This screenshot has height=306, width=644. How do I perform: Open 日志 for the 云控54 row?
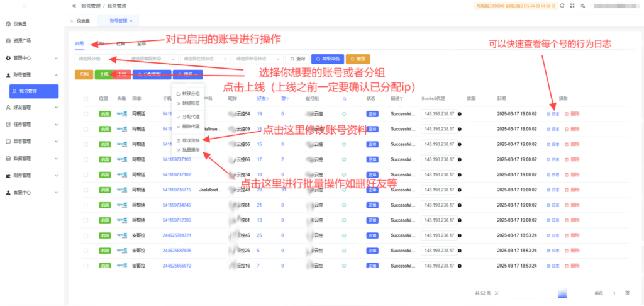click(x=553, y=114)
